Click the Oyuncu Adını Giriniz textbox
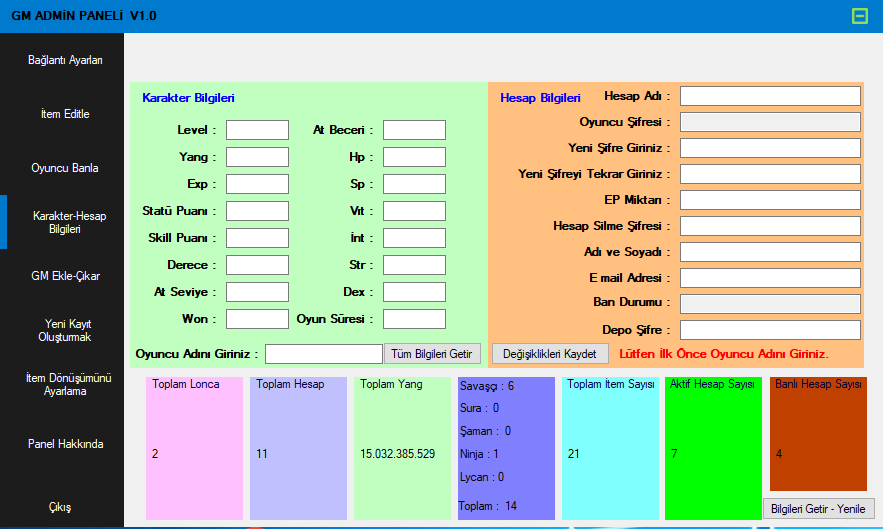Viewport: 883px width, 529px height. [324, 354]
